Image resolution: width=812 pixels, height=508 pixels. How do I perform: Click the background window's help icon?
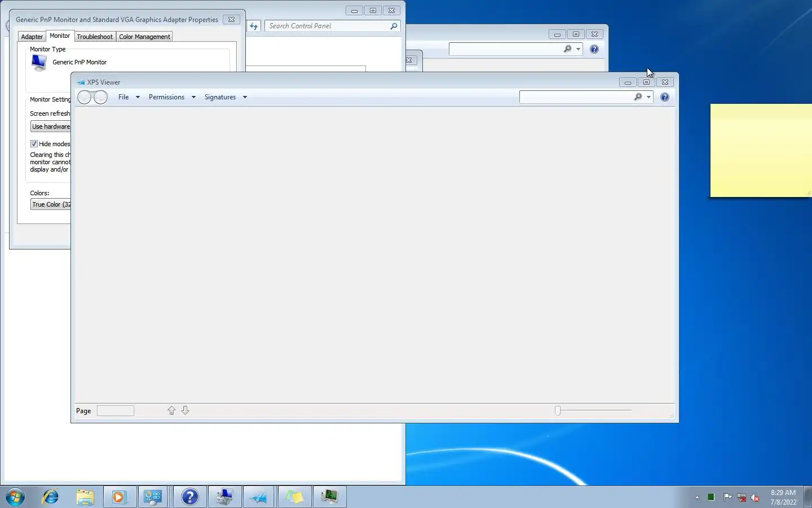(594, 49)
